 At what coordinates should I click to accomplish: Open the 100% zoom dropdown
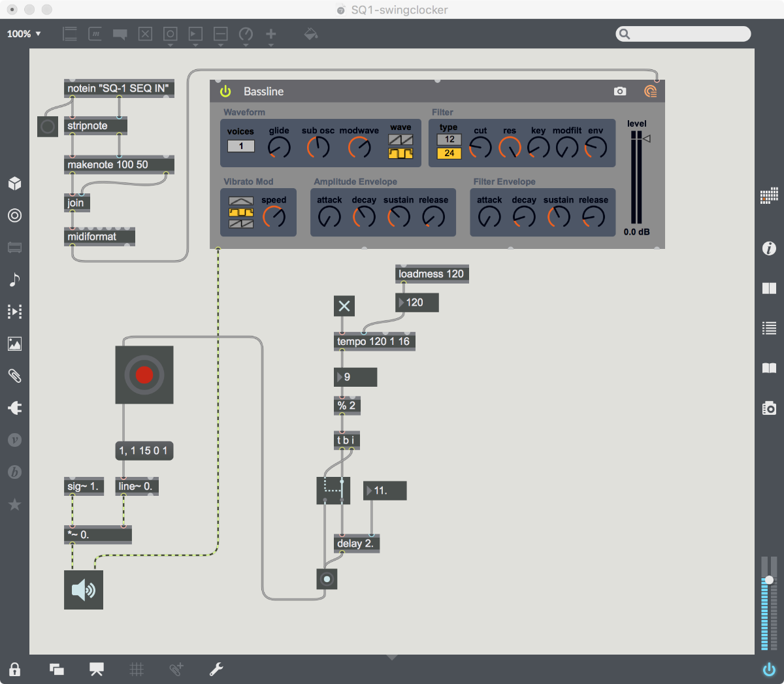pyautogui.click(x=24, y=34)
